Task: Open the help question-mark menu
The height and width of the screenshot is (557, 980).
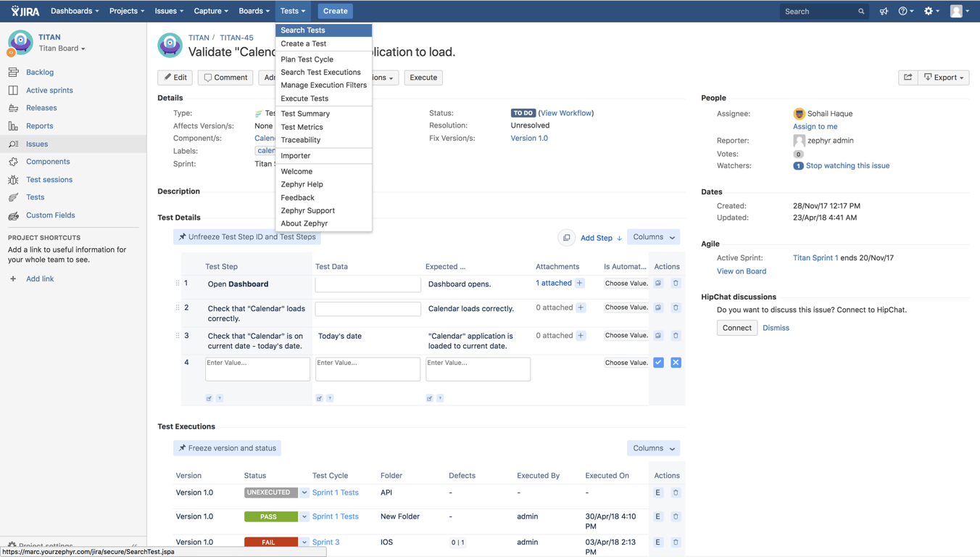Action: 905,12
